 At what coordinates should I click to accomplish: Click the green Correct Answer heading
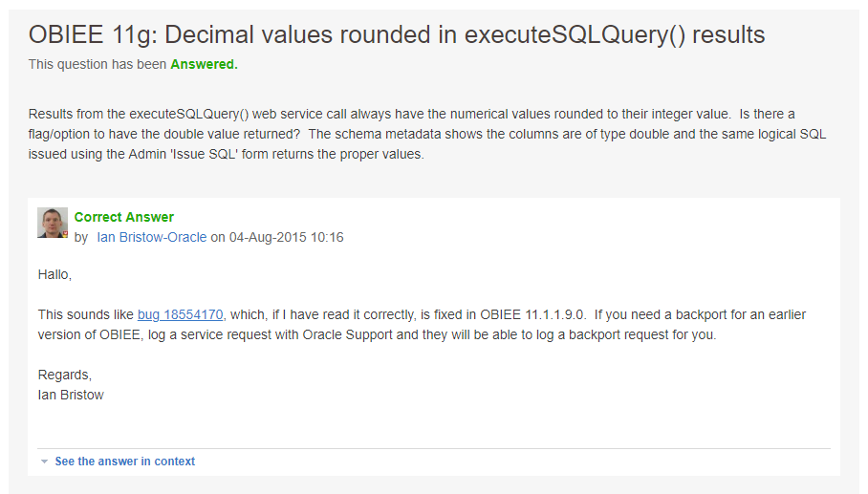pos(124,217)
